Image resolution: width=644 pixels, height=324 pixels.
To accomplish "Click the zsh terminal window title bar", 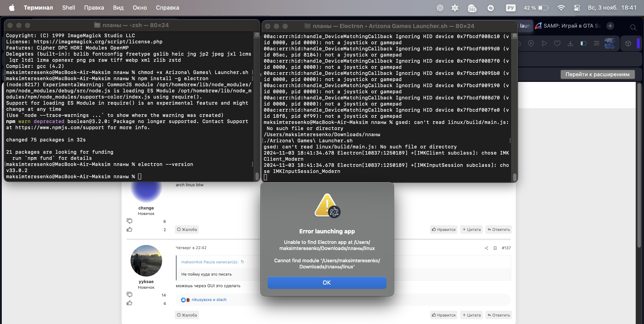I will (x=132, y=25).
